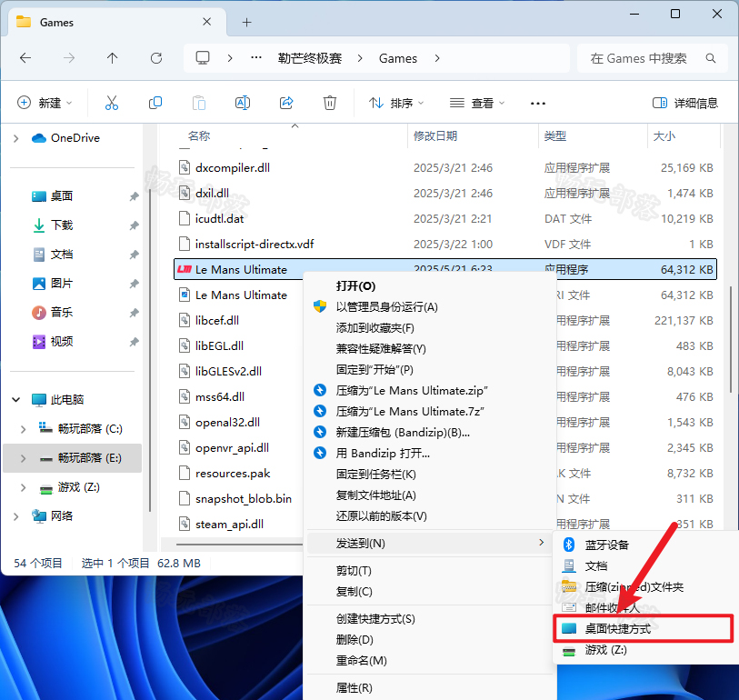Screen dimensions: 739x700
Task: Click the search magnifier icon
Action: (711, 58)
